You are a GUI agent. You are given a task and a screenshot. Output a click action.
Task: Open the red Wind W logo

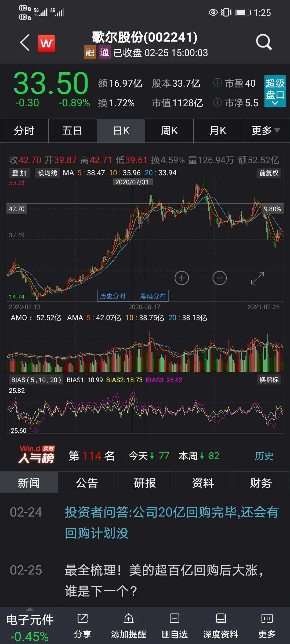coord(46,43)
